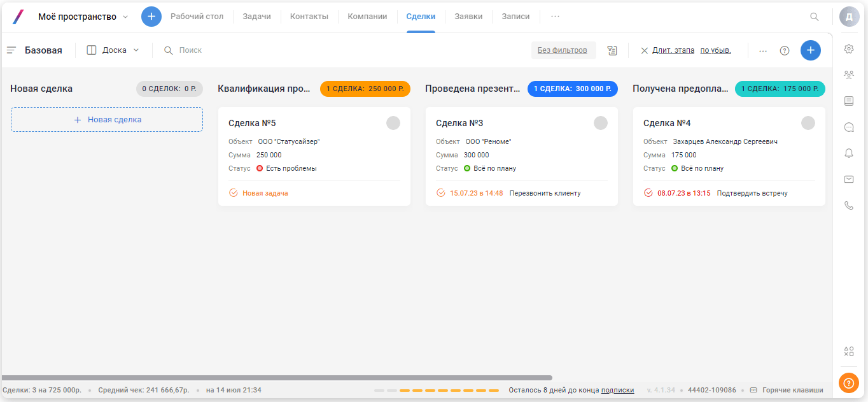The width and height of the screenshot is (868, 402).
Task: Open the employees panel in the right sidebar
Action: coord(849,75)
